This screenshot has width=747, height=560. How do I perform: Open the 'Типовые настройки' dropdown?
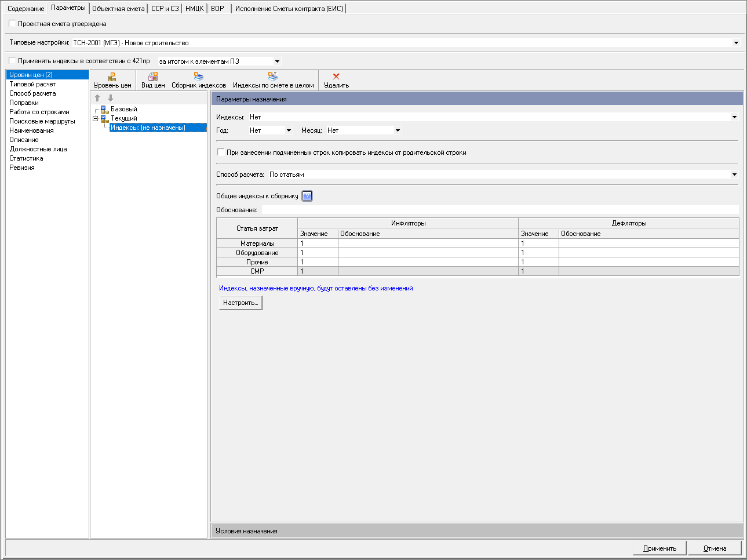736,43
